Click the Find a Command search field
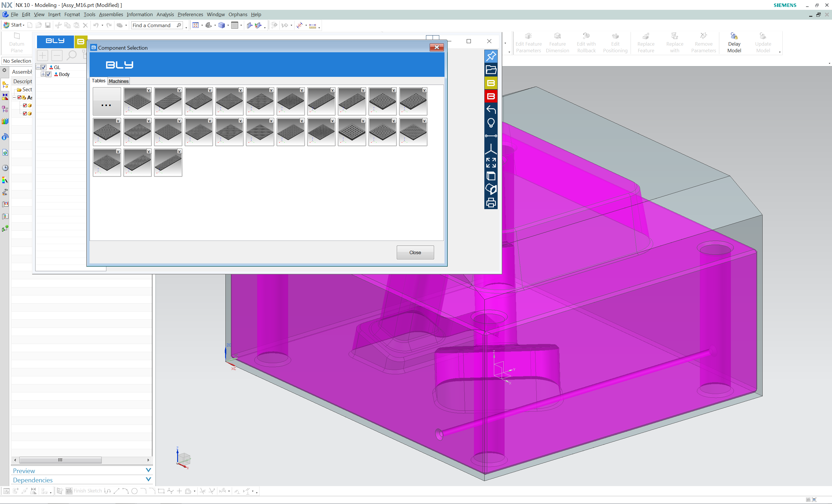 (x=157, y=25)
